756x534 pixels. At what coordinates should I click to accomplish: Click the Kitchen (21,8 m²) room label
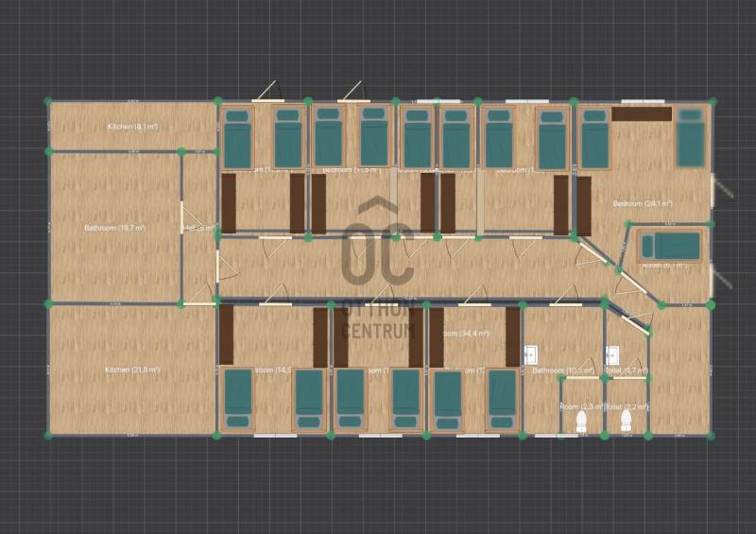point(132,370)
